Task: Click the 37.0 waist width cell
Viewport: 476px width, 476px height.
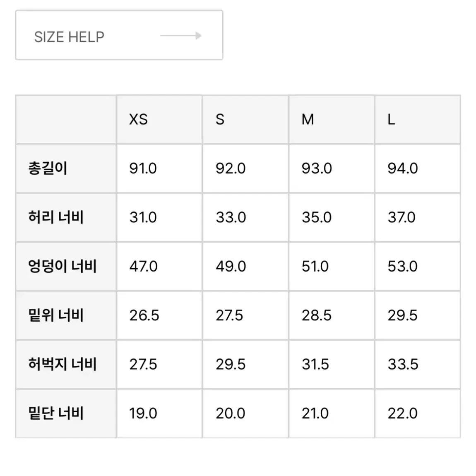Action: click(417, 218)
